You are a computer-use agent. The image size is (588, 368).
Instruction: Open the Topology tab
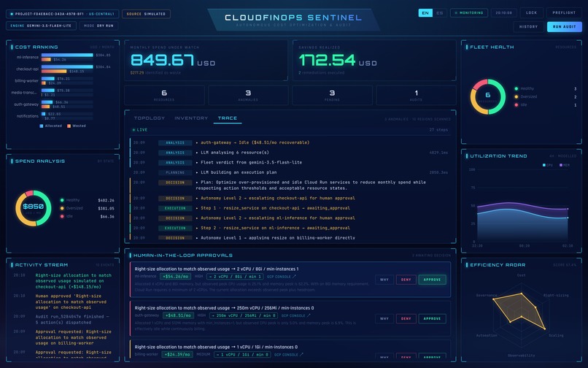pyautogui.click(x=150, y=118)
